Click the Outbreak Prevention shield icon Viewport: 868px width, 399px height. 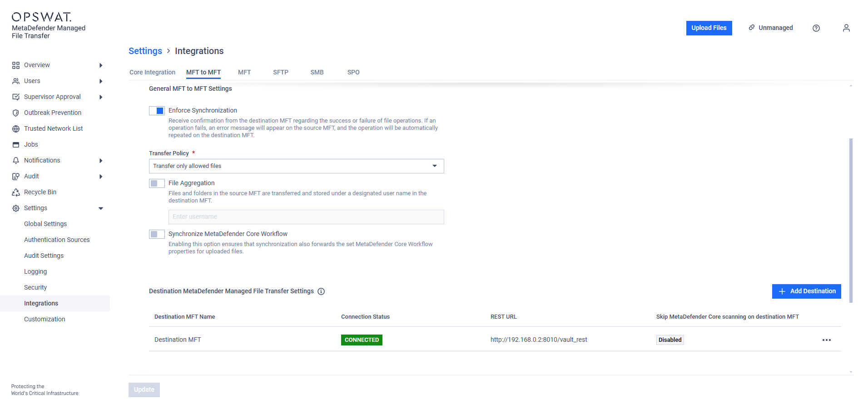16,113
